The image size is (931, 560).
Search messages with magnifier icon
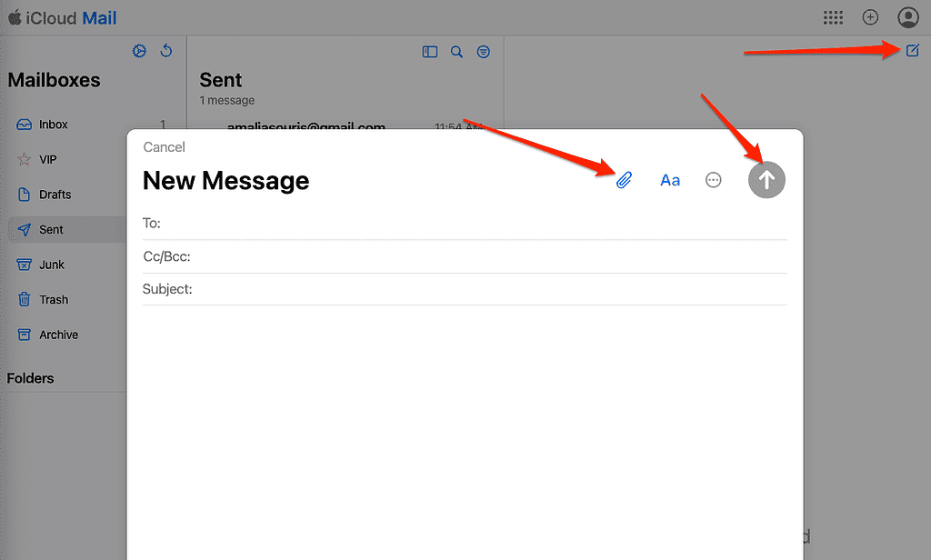coord(457,52)
